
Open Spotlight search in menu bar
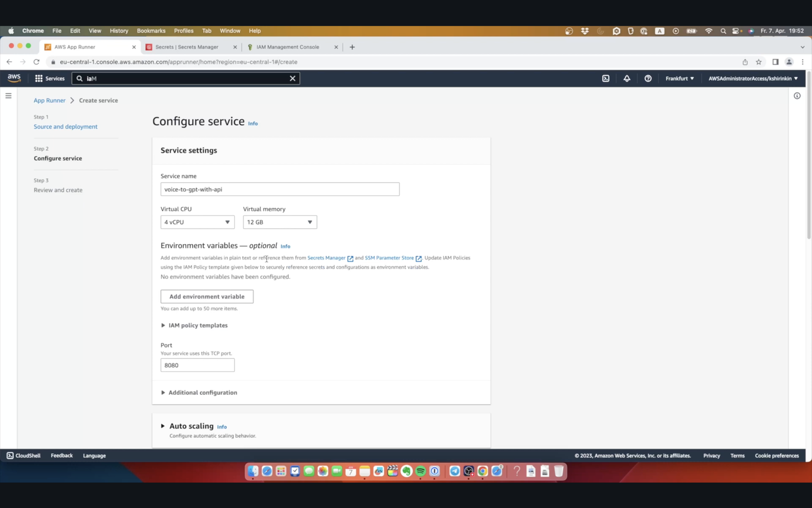pyautogui.click(x=723, y=31)
